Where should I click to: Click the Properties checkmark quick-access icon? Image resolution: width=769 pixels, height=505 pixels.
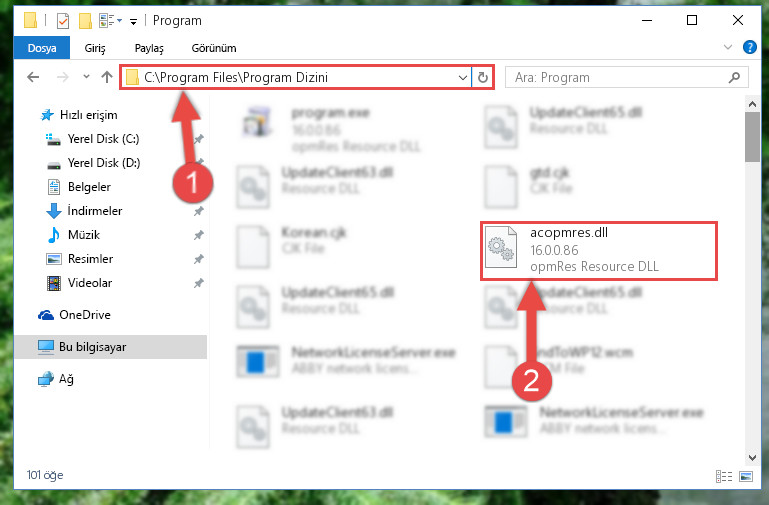pyautogui.click(x=63, y=21)
